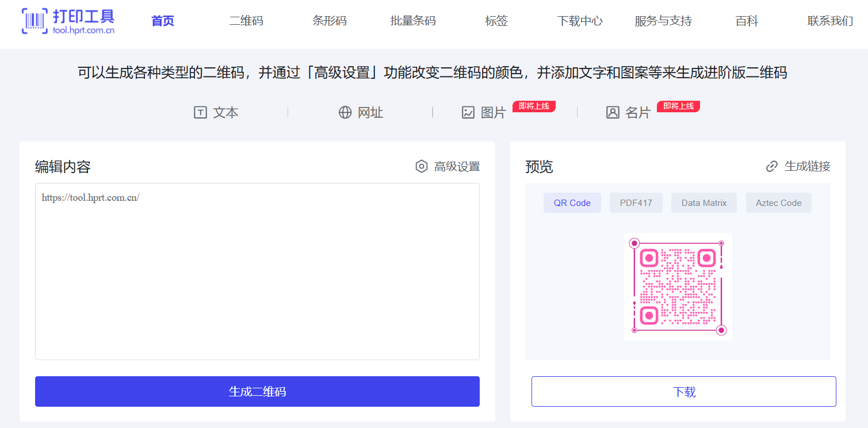Open the 首页 navigation item

tap(163, 21)
